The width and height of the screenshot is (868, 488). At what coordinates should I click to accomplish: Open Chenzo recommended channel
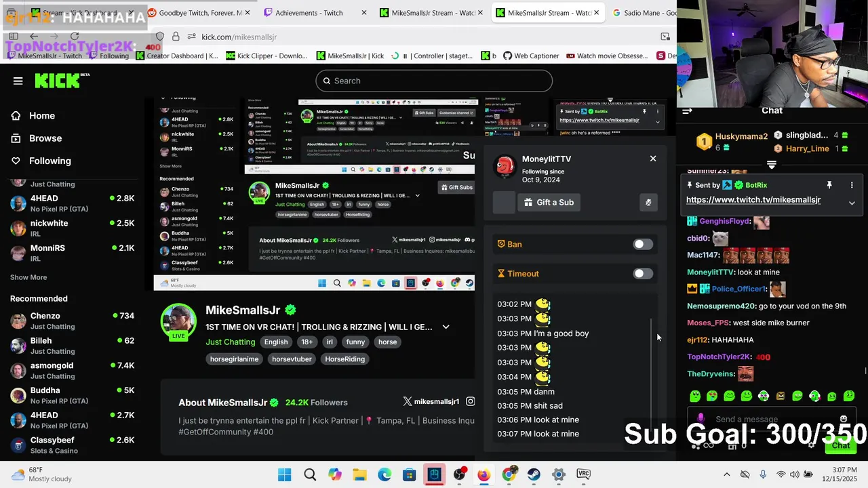click(x=73, y=321)
